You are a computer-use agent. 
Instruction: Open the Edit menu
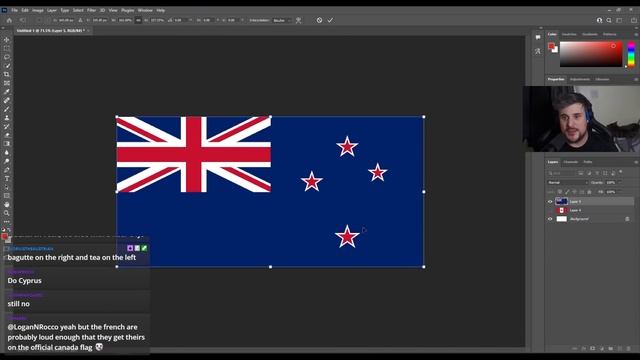point(25,10)
